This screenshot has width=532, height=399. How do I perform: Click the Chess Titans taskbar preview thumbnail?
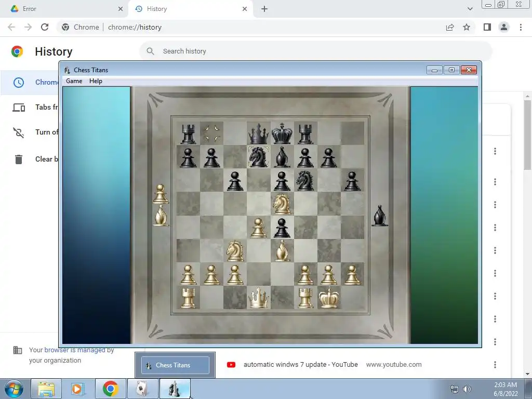175,365
